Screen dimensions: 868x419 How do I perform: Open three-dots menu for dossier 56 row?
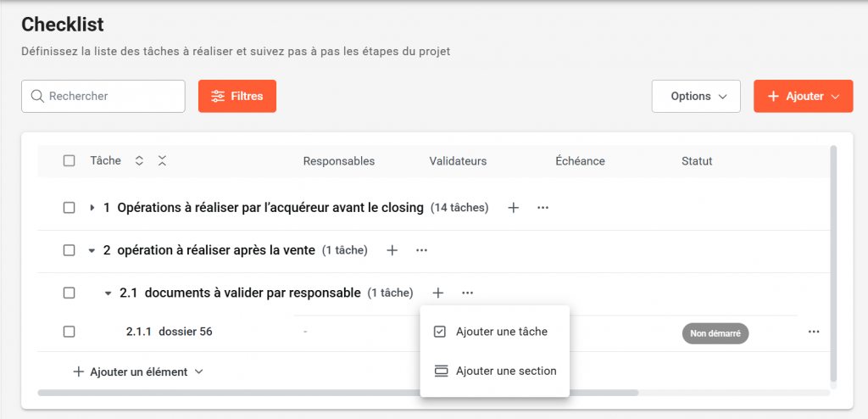click(x=814, y=332)
